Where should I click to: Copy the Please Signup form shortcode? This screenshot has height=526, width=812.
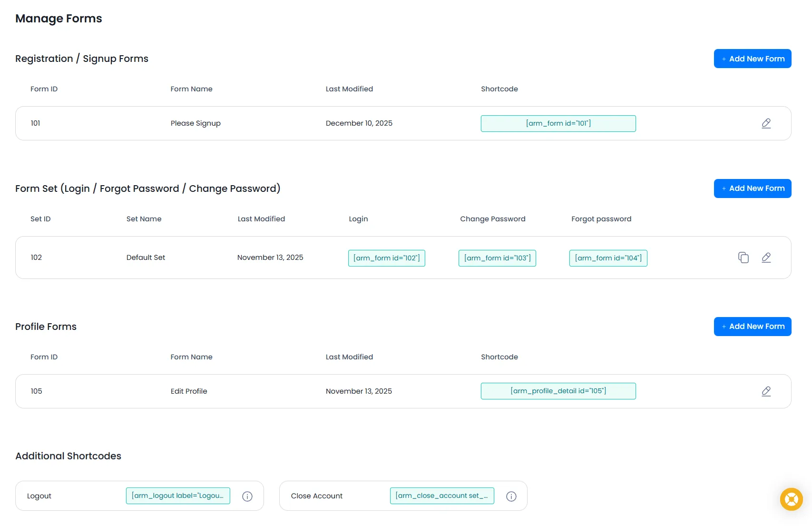558,123
